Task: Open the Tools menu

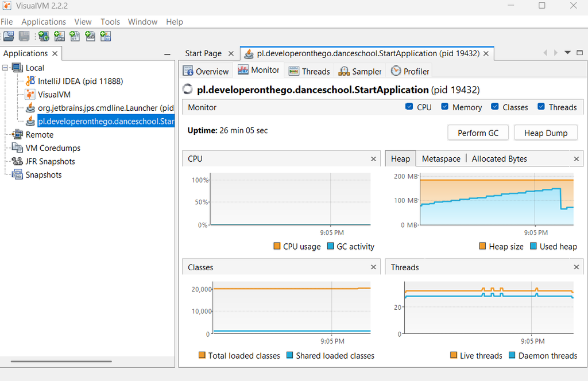Action: tap(110, 22)
